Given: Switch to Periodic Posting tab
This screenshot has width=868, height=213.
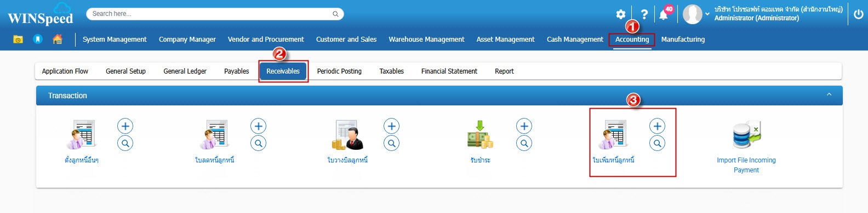Looking at the screenshot, I should coord(339,71).
